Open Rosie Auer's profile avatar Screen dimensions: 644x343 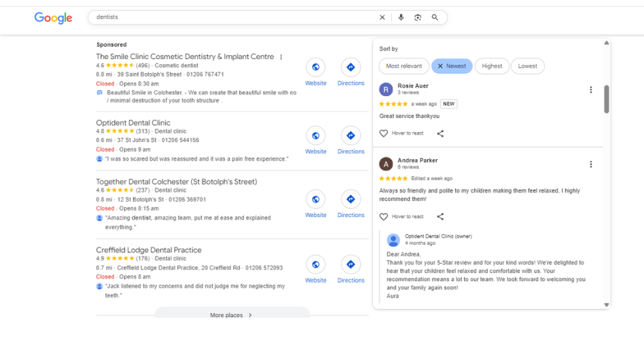pos(386,89)
